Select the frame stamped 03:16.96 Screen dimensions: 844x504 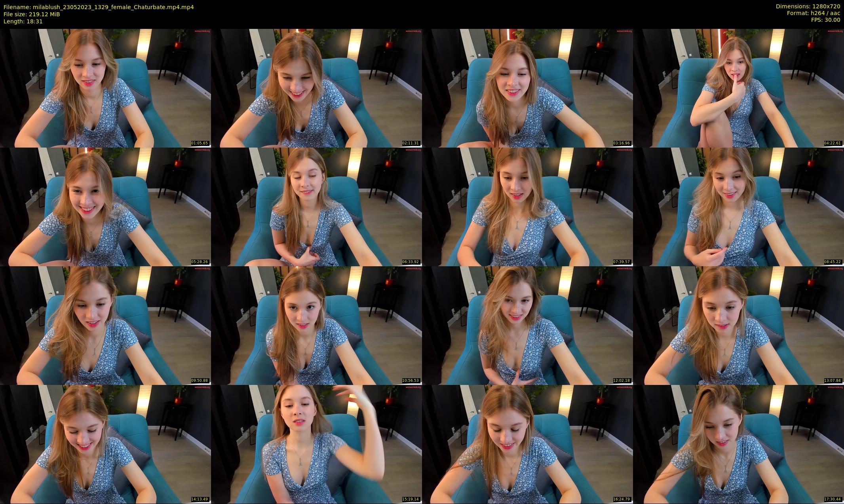527,88
